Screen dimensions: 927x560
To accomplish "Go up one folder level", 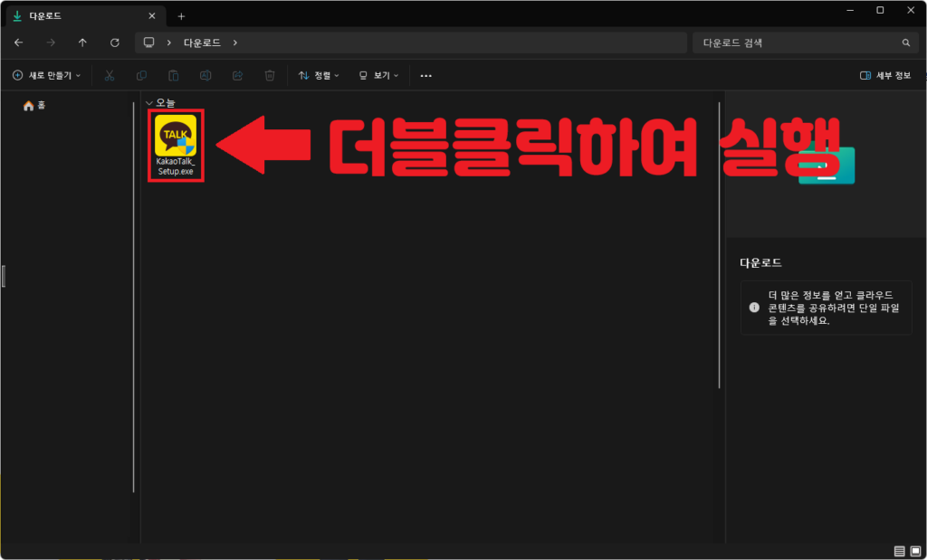I will tap(82, 43).
